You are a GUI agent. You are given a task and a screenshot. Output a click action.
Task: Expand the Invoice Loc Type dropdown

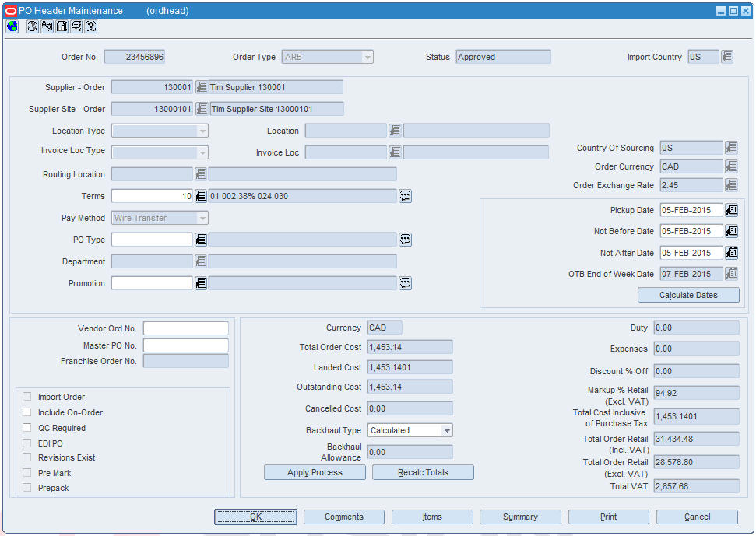[202, 152]
